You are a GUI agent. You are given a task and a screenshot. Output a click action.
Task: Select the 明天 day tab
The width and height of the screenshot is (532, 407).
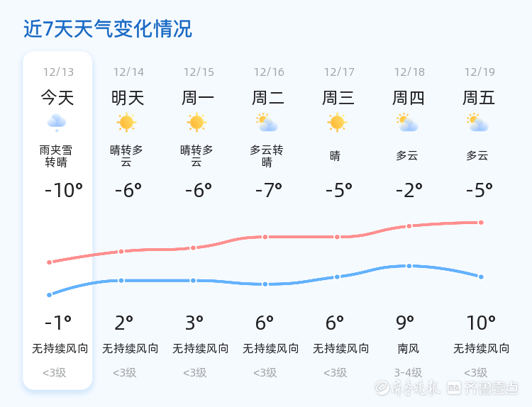click(x=128, y=97)
